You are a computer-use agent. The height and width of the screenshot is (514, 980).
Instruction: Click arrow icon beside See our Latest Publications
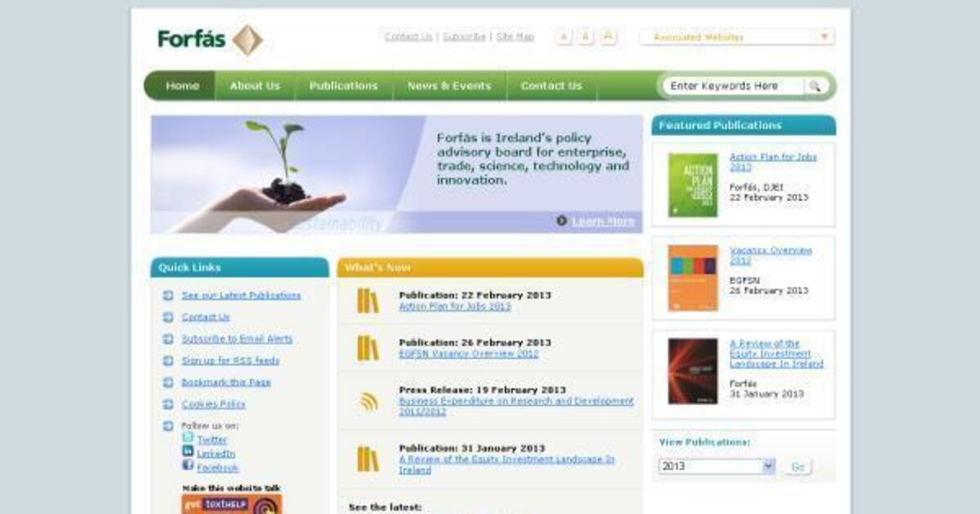(167, 295)
